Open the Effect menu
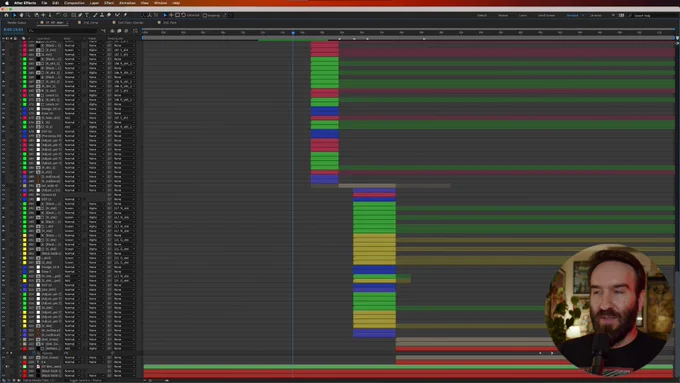Image resolution: width=680 pixels, height=383 pixels. coord(109,3)
